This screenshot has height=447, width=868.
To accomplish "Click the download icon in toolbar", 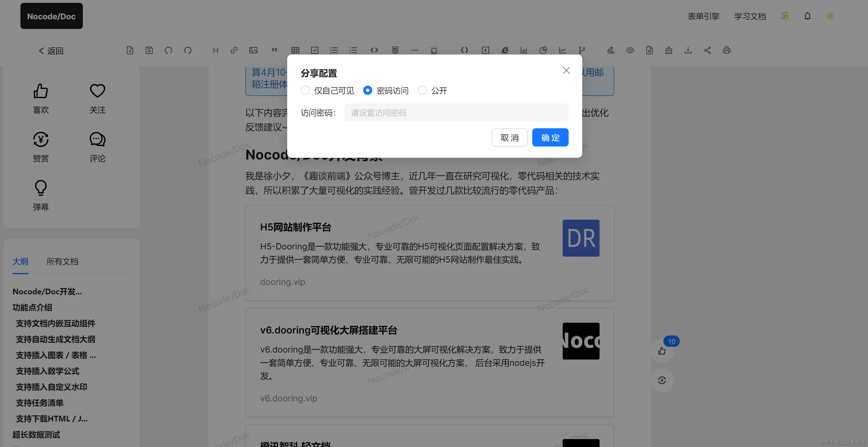I will tap(688, 50).
